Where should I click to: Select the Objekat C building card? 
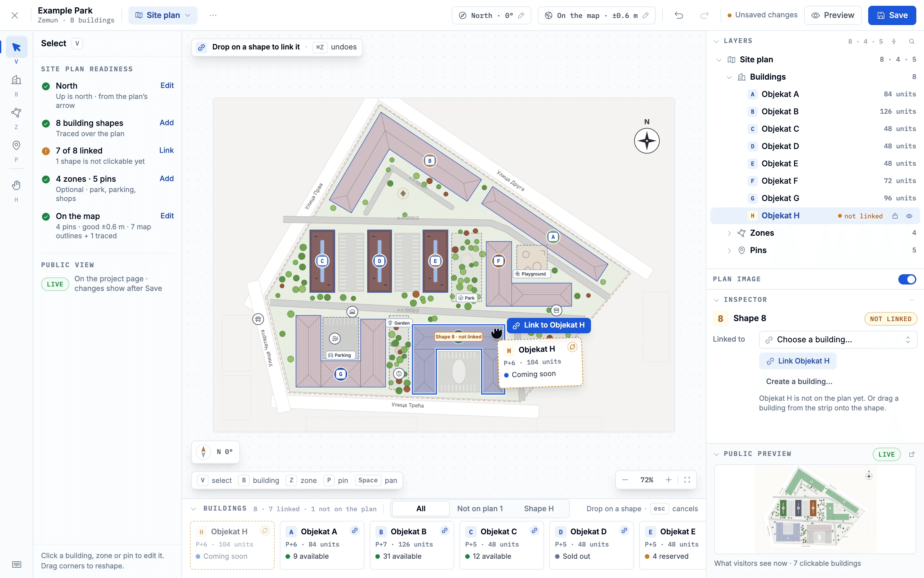(x=502, y=545)
